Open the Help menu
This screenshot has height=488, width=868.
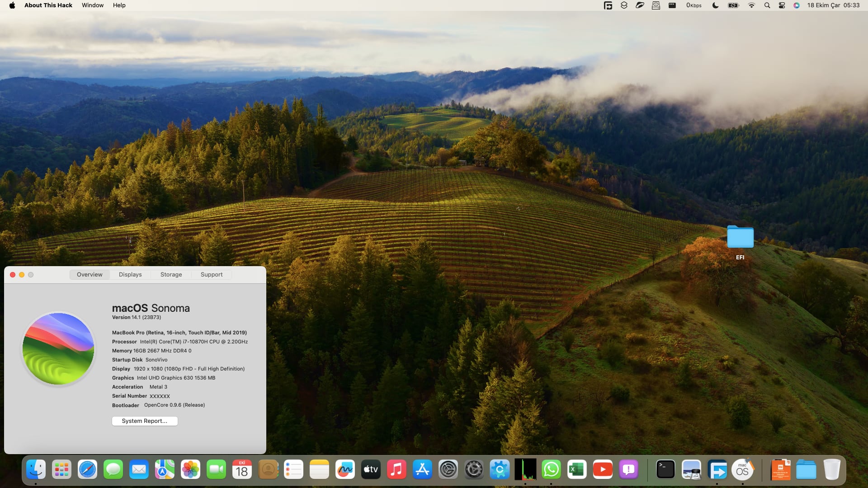pyautogui.click(x=119, y=5)
